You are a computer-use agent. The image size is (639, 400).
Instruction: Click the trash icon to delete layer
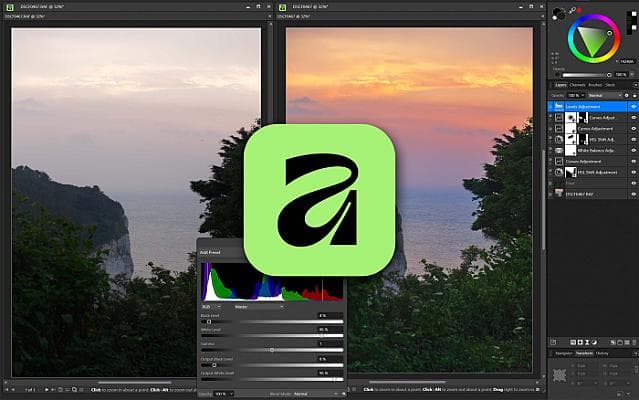click(634, 343)
